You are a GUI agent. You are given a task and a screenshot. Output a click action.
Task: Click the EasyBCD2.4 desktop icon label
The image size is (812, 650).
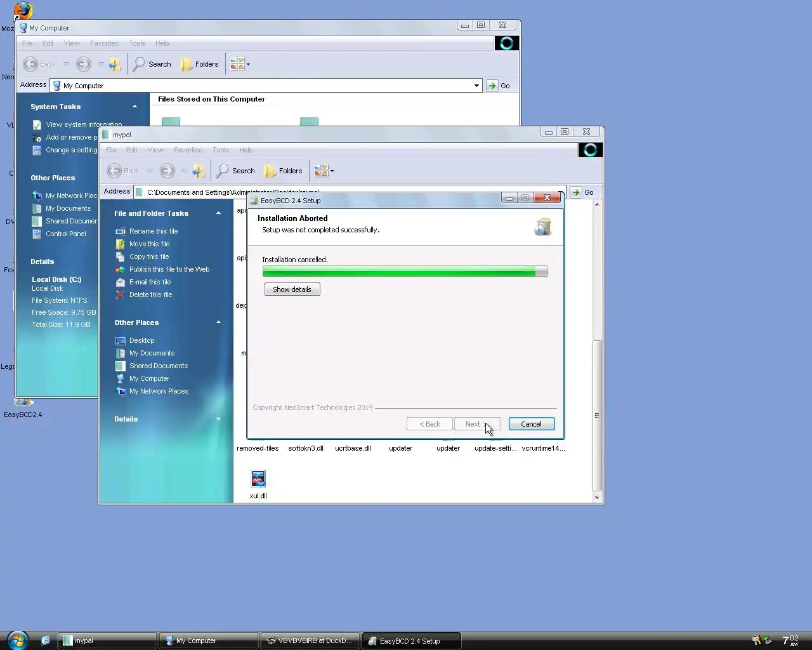[x=23, y=415]
